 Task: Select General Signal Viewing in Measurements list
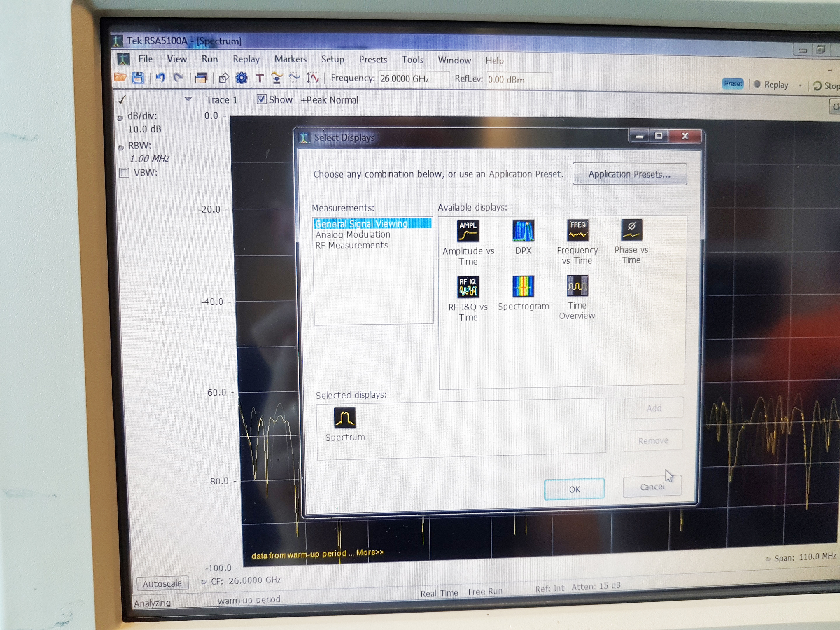point(372,223)
